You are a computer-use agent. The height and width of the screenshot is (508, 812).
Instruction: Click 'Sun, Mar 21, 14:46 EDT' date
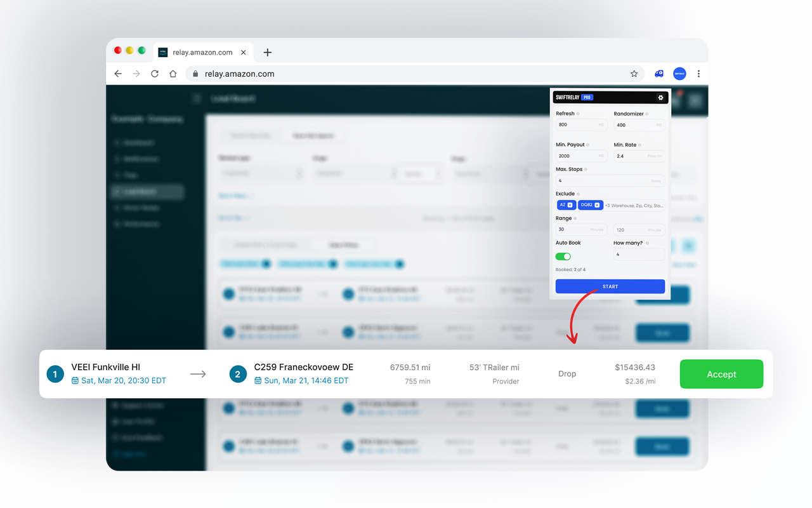(x=306, y=381)
